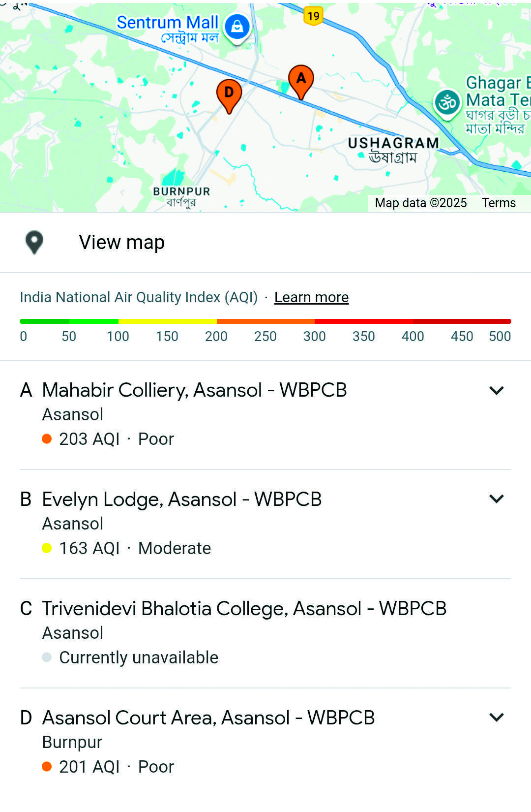This screenshot has width=531, height=812.
Task: Click the Burnpur label on the map
Action: 181,191
